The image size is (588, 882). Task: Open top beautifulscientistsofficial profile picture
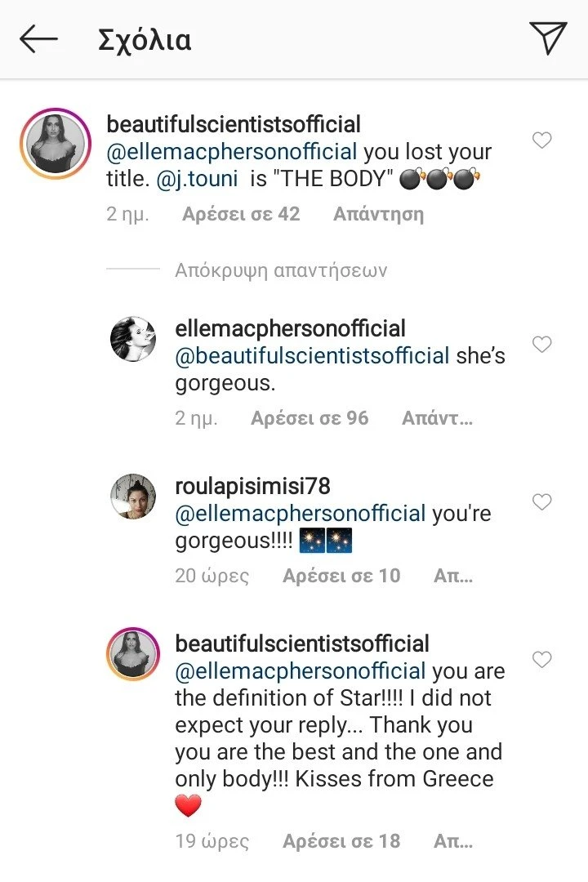pos(55,143)
